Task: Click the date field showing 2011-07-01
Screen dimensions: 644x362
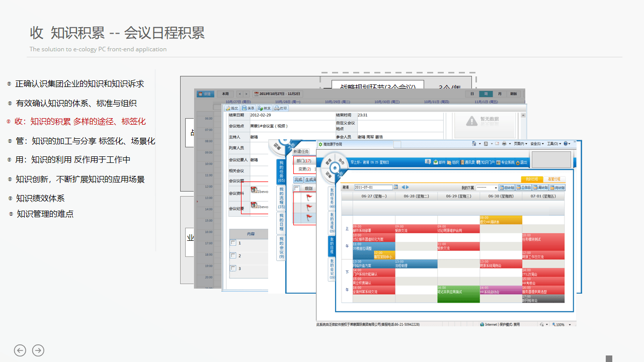Action: (373, 187)
